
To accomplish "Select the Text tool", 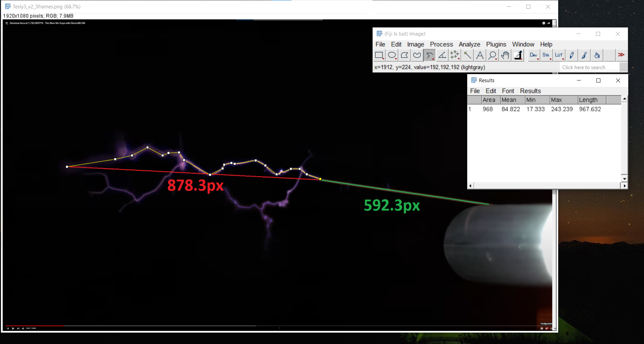I will point(480,55).
